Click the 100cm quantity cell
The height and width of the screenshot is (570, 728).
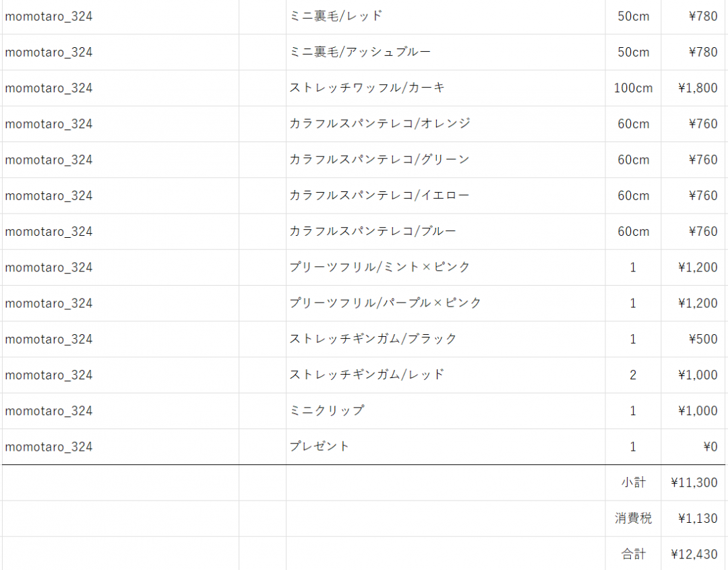633,88
